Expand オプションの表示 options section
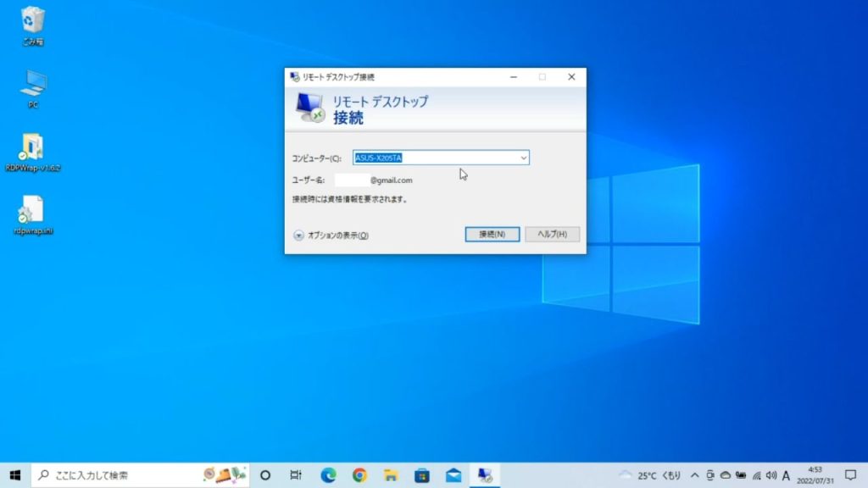The width and height of the screenshot is (868, 488). pos(331,236)
